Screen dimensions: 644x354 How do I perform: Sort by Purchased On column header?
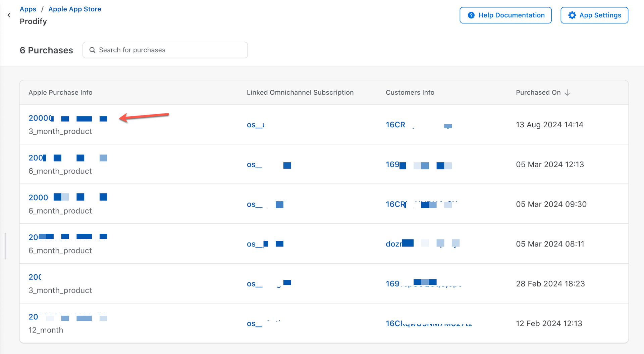coord(538,93)
